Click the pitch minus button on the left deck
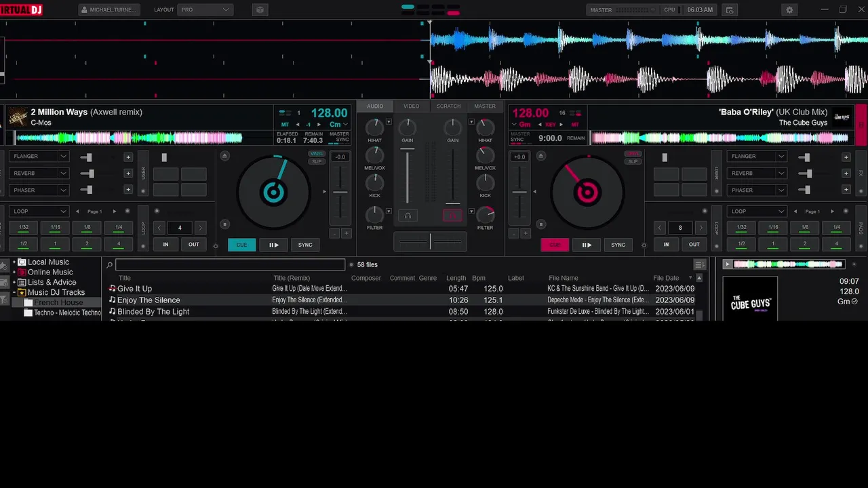 point(334,233)
